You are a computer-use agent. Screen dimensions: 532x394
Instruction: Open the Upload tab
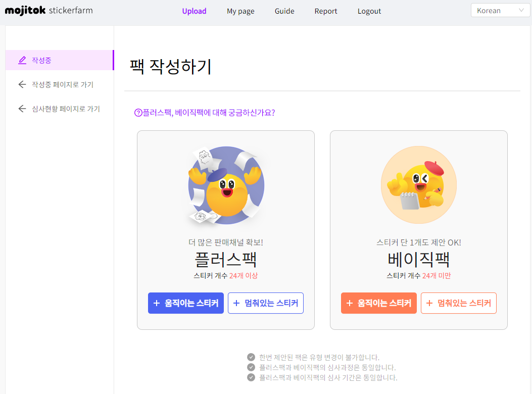[x=194, y=11]
